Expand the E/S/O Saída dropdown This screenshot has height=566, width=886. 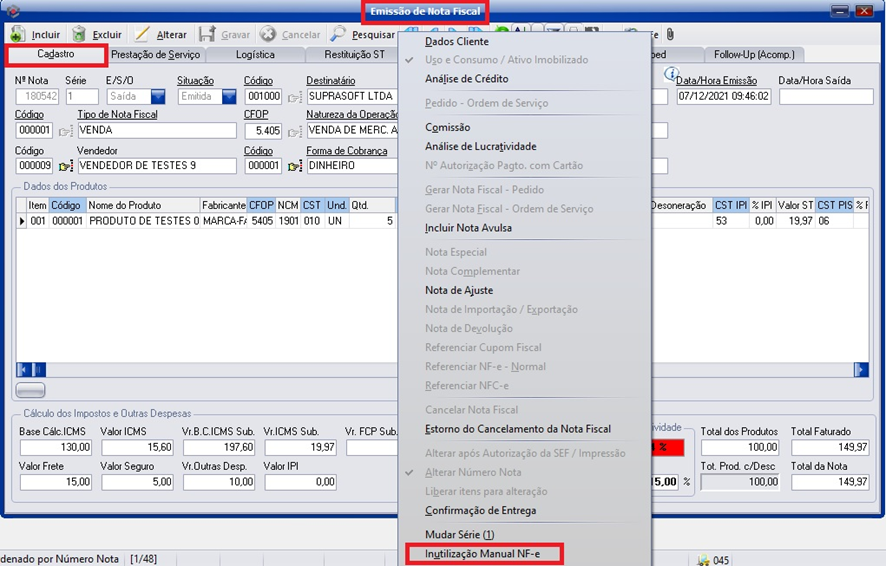158,97
